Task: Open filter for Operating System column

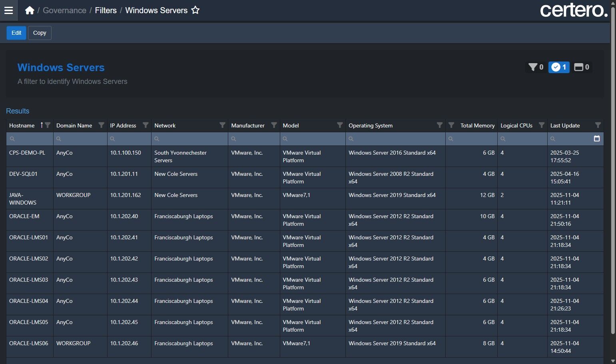Action: coord(439,125)
